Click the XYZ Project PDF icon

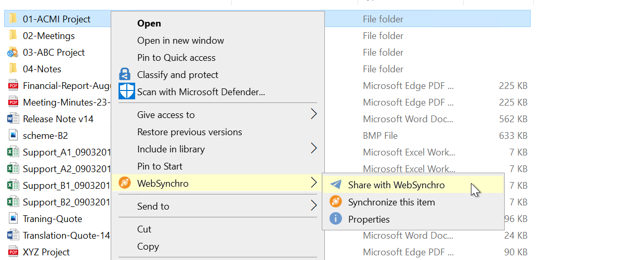(x=13, y=252)
